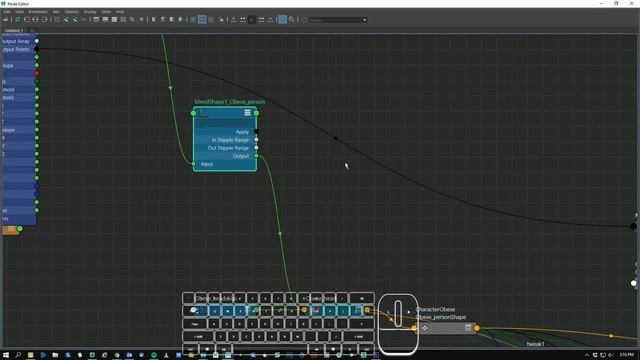The width and height of the screenshot is (640, 360).
Task: Click the node search field
Action: click(335, 20)
